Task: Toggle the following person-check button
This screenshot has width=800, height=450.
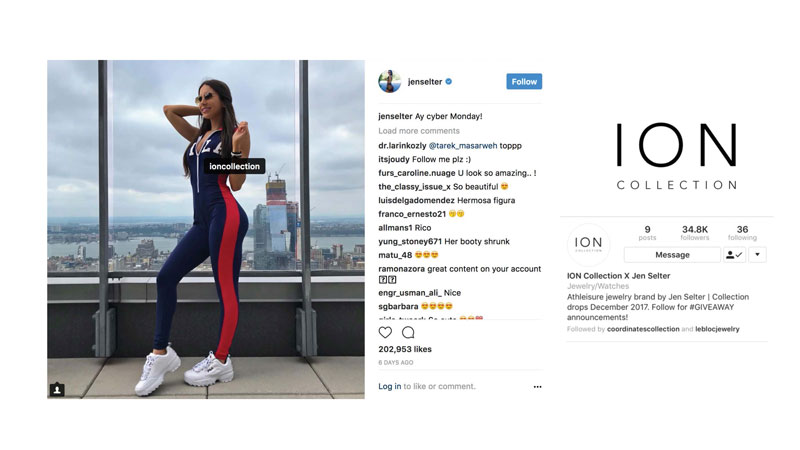Action: pyautogui.click(x=734, y=255)
